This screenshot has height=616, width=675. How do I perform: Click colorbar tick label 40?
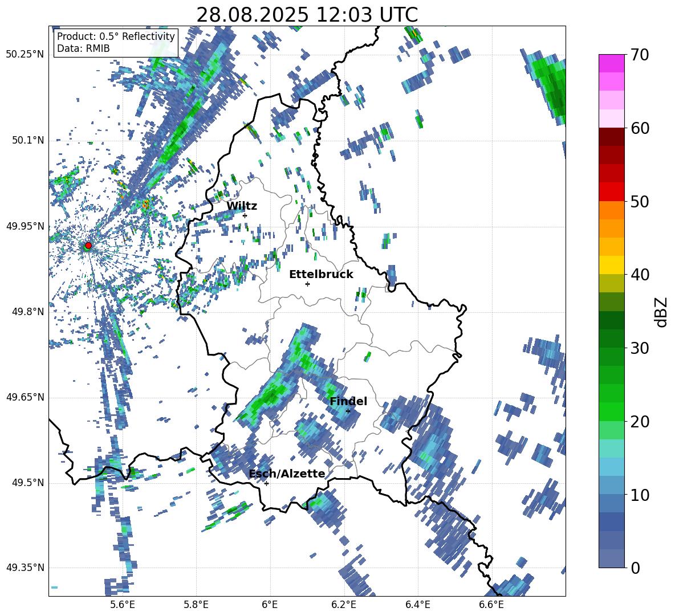coord(640,275)
